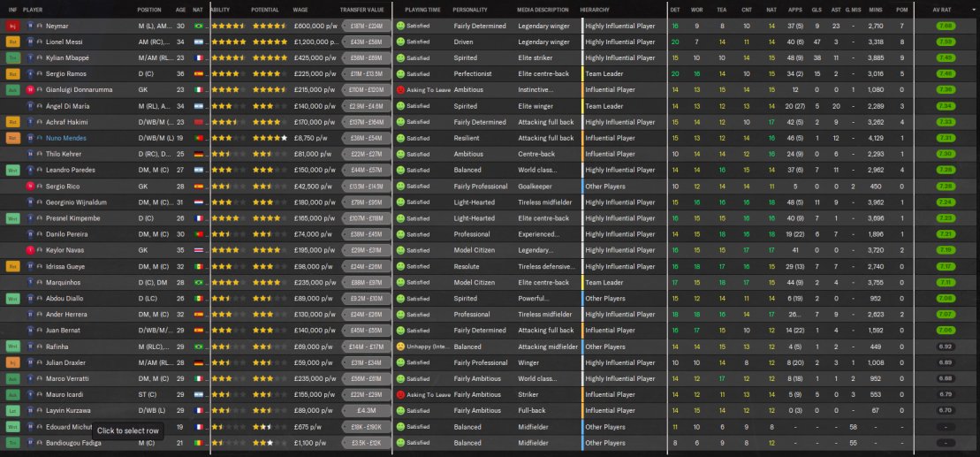Sort table by the MINS column header
The height and width of the screenshot is (457, 980).
click(875, 10)
